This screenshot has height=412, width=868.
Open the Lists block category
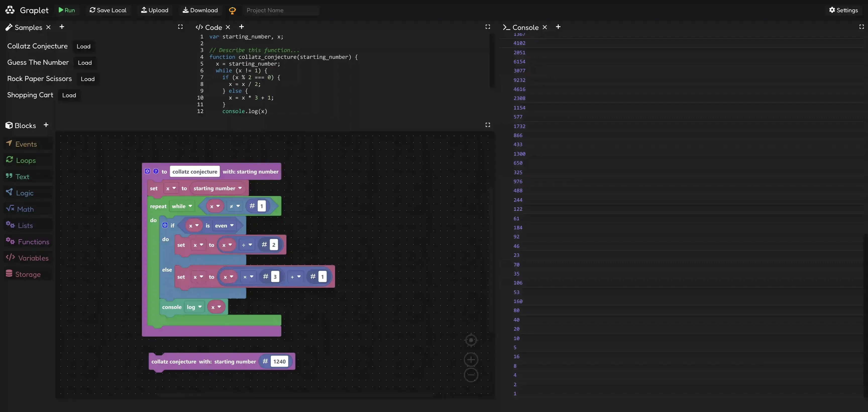[28, 225]
